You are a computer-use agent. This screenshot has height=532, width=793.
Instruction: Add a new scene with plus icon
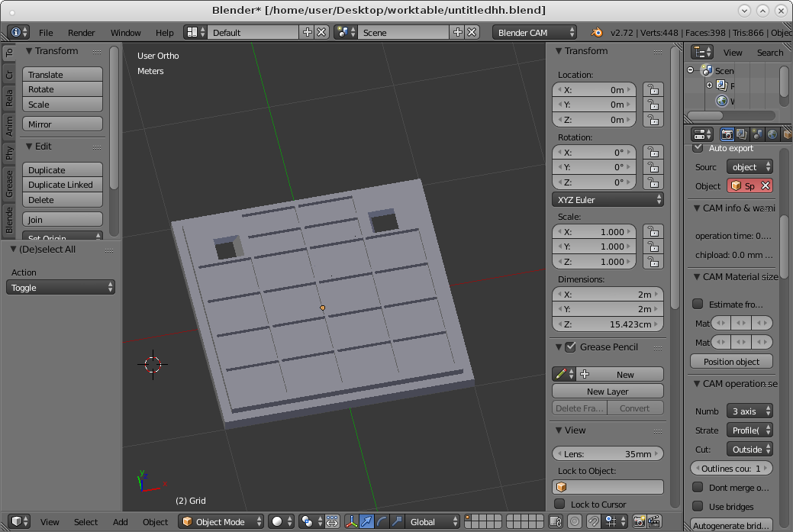(x=458, y=32)
